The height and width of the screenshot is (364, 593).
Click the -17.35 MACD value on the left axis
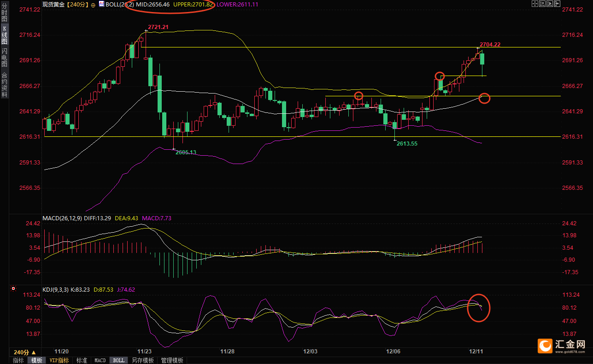32,272
